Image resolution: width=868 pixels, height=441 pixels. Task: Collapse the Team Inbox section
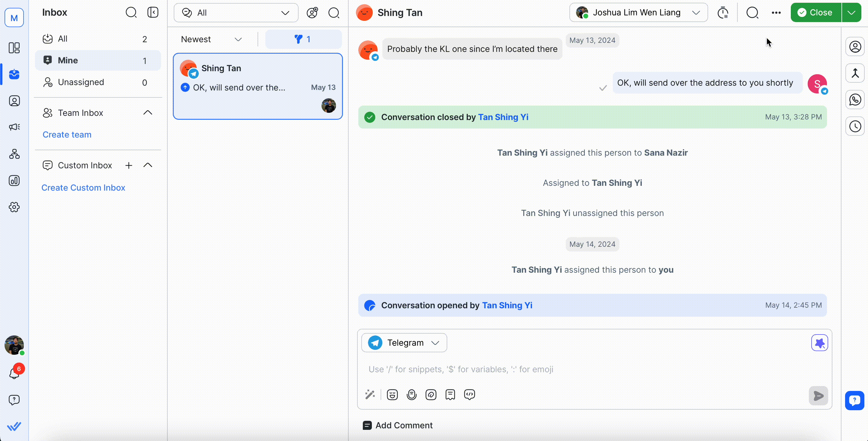[x=147, y=113]
